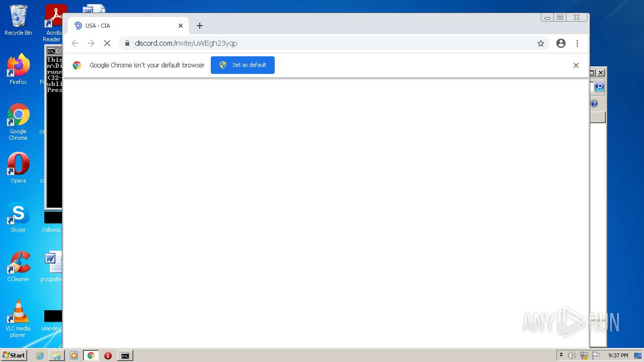Go forward in Chrome history
Image resolution: width=644 pixels, height=362 pixels.
pyautogui.click(x=91, y=43)
